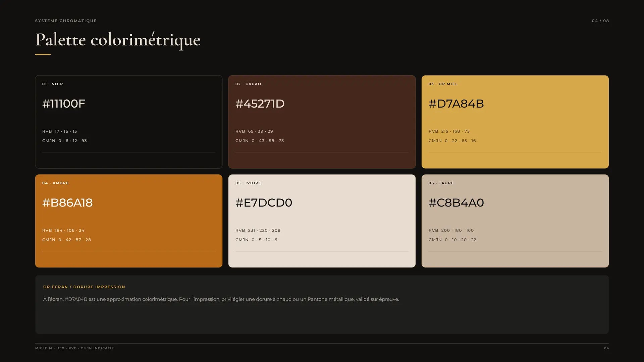
Task: Click the SYSTÈME CHROMATIQUE heading
Action: (66, 21)
